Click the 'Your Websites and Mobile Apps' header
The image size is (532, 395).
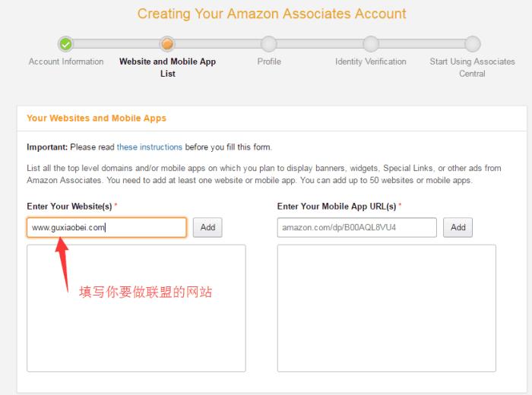[x=97, y=118]
